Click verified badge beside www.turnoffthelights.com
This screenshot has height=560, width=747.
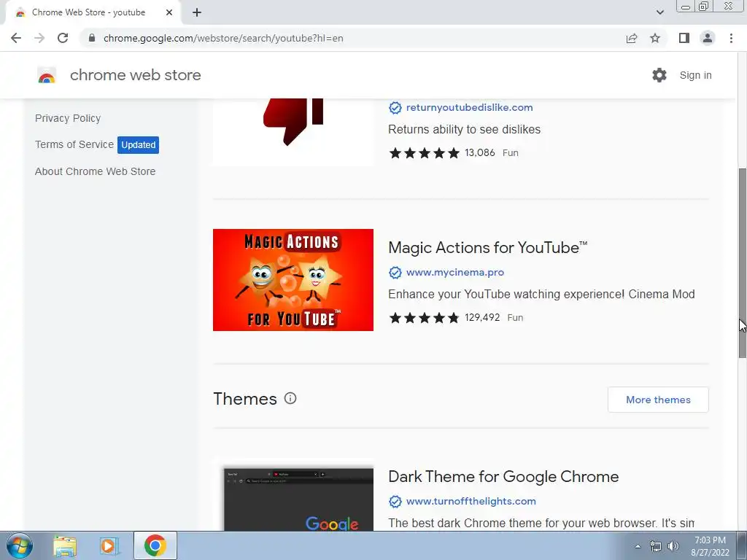395,502
